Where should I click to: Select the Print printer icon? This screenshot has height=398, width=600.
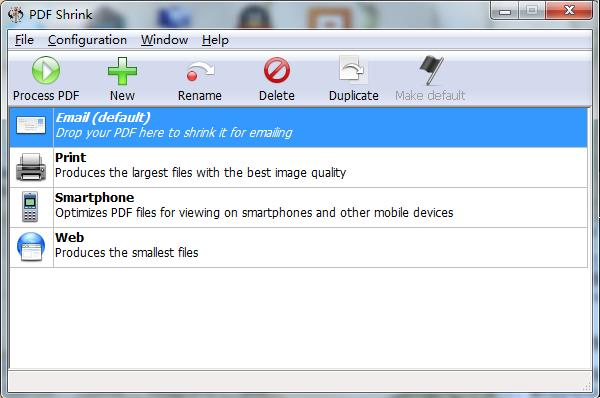(31, 167)
